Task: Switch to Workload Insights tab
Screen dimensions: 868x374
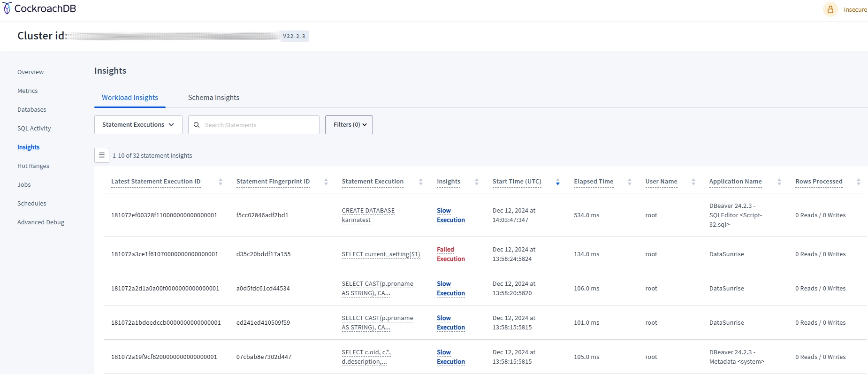Action: [130, 98]
